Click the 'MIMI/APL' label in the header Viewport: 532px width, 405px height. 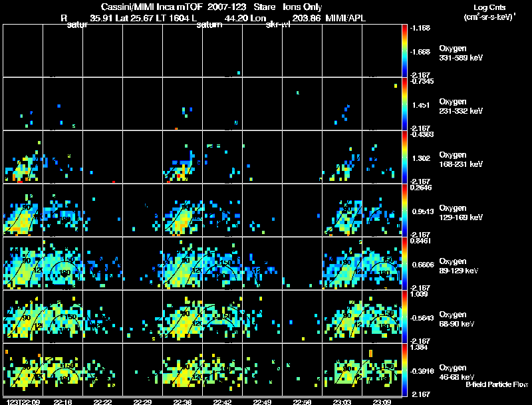point(345,18)
